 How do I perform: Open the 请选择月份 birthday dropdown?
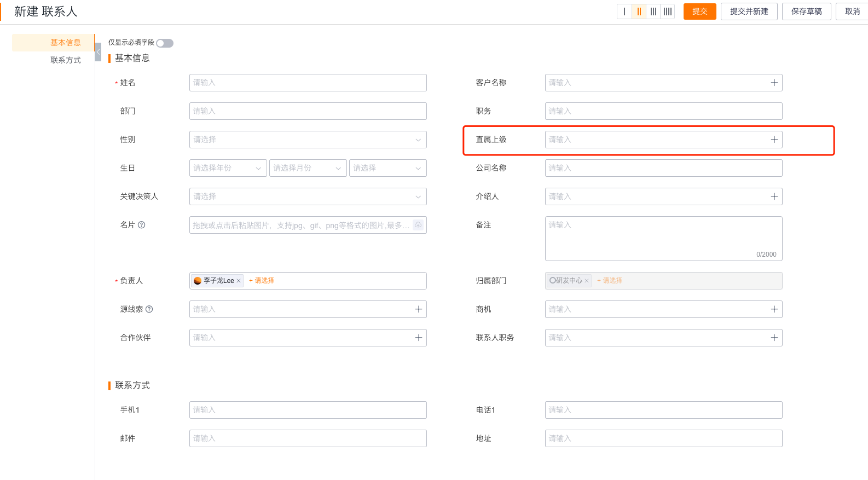click(308, 168)
